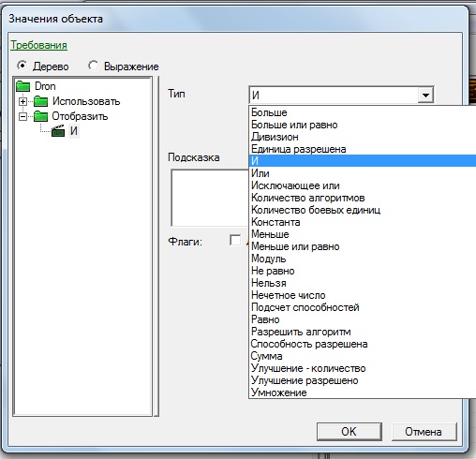Select the И child node label in tree
476x459 pixels.
74,131
